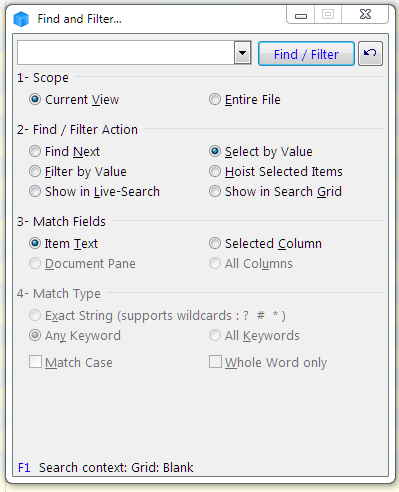The height and width of the screenshot is (492, 399).
Task: Click the blue cube application icon
Action: pos(21,19)
